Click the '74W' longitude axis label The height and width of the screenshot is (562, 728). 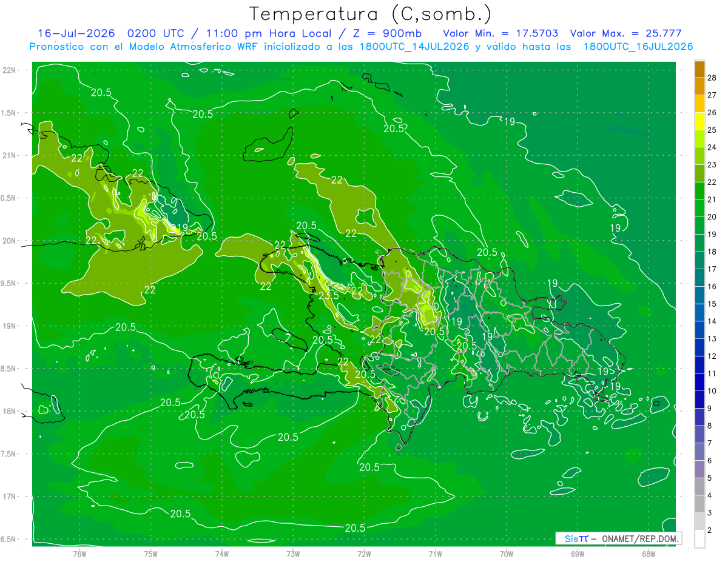pos(221,554)
